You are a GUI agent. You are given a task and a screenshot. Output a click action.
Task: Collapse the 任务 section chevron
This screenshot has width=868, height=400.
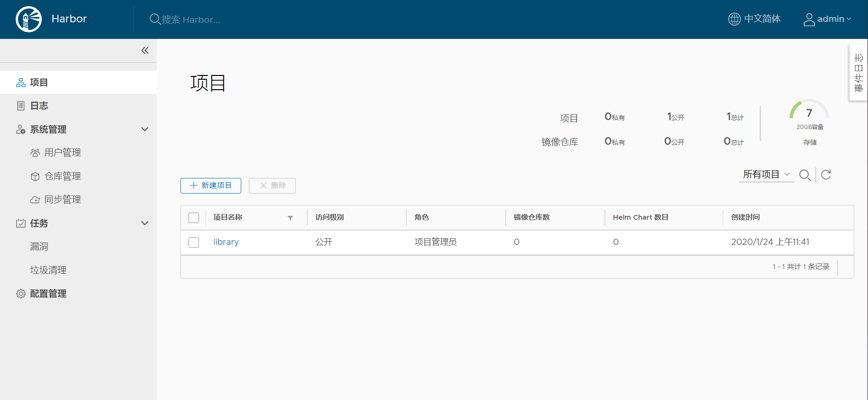tap(145, 223)
